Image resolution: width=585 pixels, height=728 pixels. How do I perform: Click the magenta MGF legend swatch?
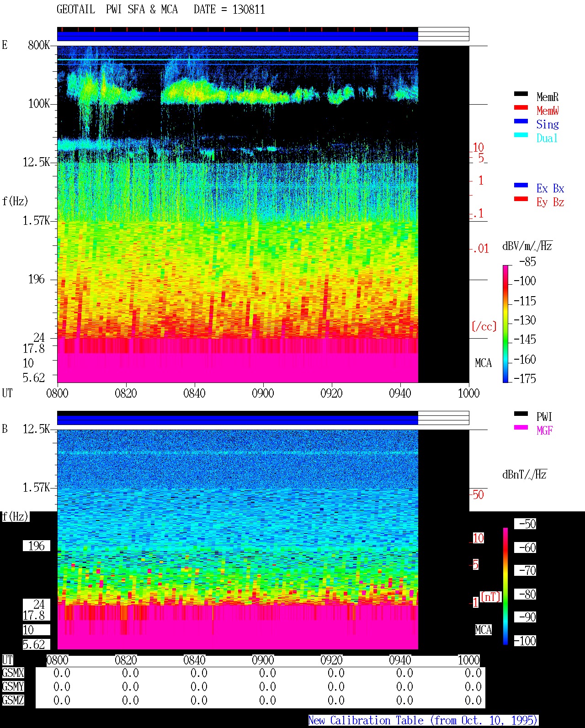[x=521, y=428]
